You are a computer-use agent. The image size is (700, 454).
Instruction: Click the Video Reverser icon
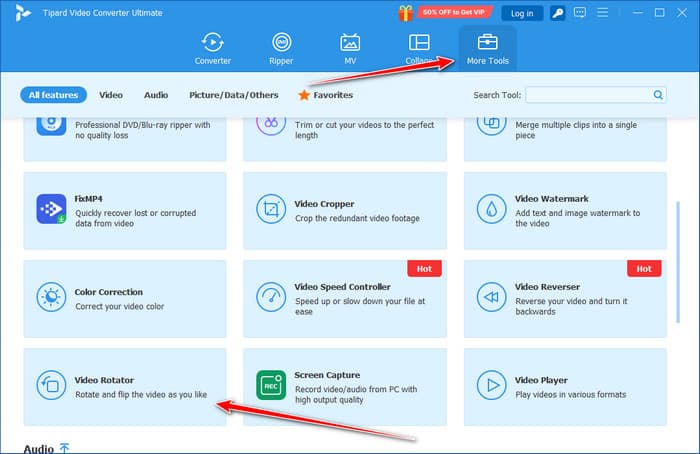491,298
